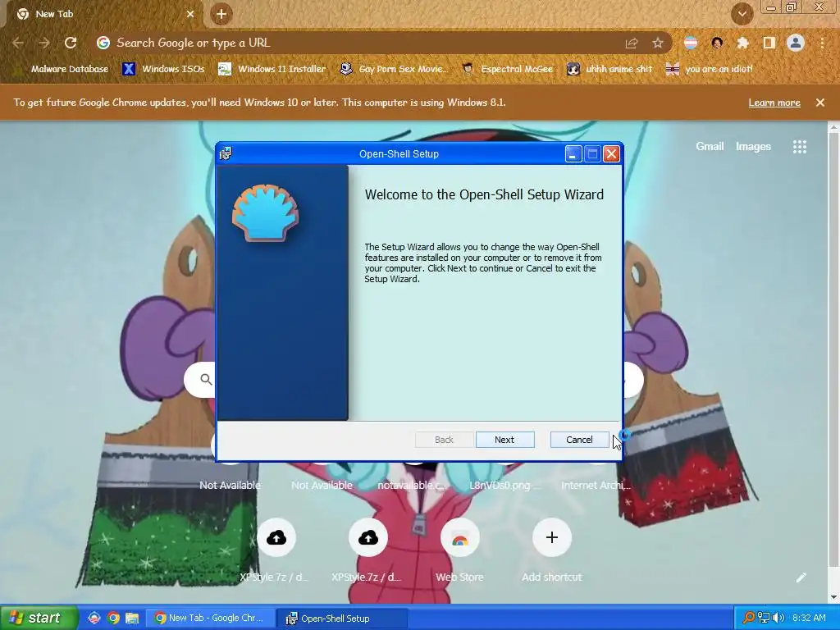
Task: Open second XPStyle.7z shortcut tile
Action: click(368, 537)
